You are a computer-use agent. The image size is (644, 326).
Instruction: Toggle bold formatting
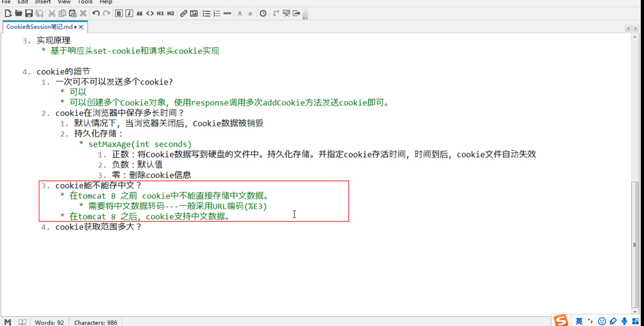(119, 13)
